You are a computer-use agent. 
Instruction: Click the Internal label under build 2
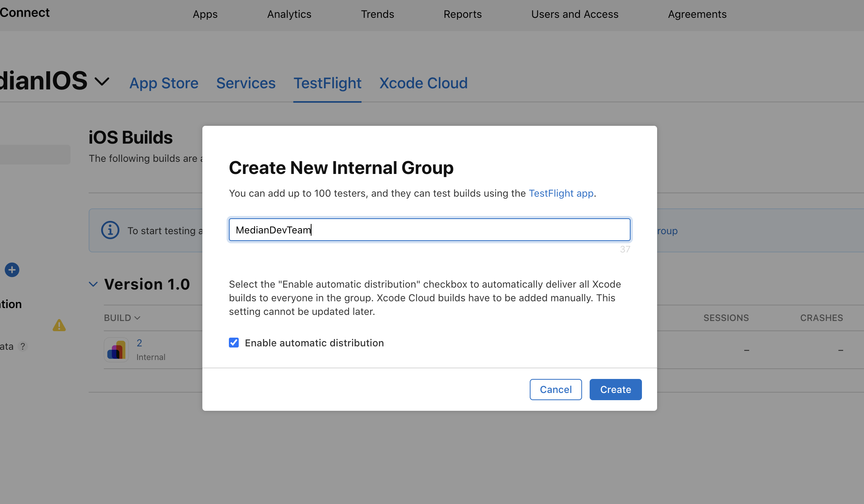click(x=151, y=357)
